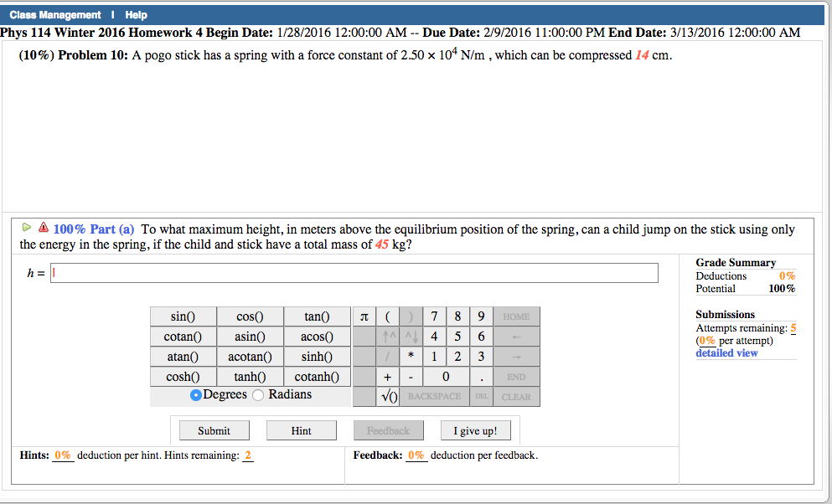Click the subscript down-arrow key
832x504 pixels.
tap(411, 337)
